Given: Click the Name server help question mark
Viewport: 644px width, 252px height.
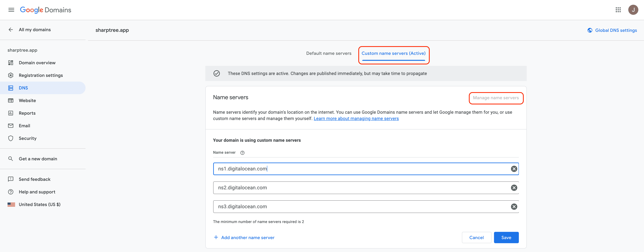Looking at the screenshot, I should click(242, 153).
